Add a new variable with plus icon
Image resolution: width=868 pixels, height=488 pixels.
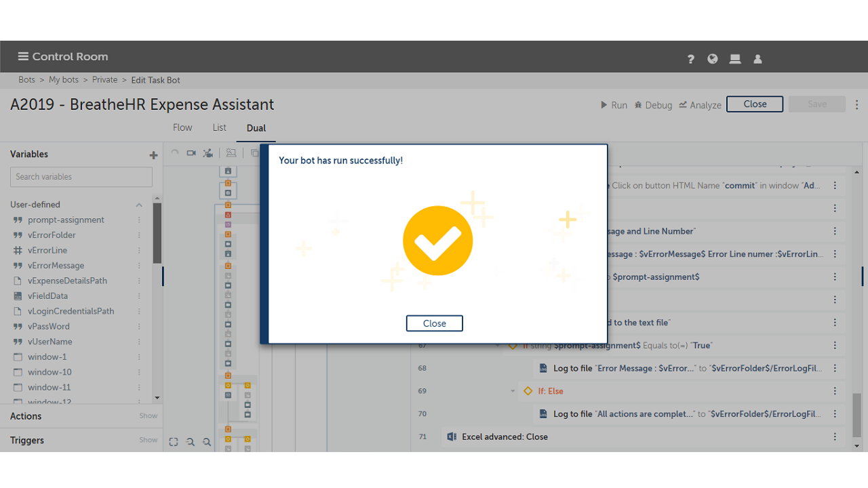click(x=153, y=155)
